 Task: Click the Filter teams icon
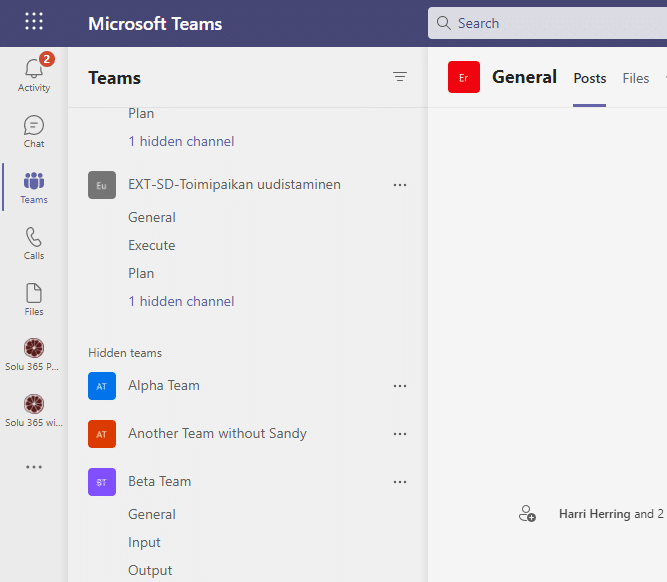tap(400, 77)
